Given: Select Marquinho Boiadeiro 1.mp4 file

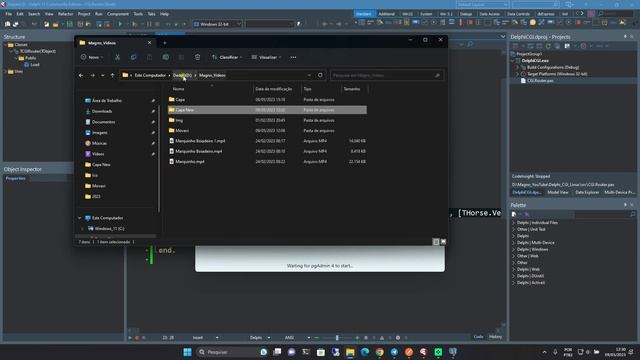Looking at the screenshot, I should pos(267,141).
